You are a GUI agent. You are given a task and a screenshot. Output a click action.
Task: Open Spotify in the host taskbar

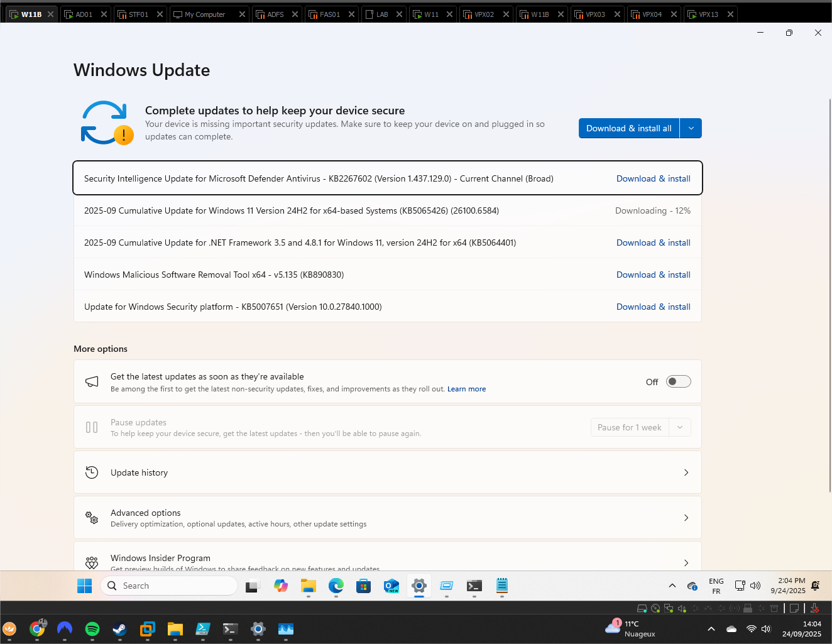[x=92, y=629]
